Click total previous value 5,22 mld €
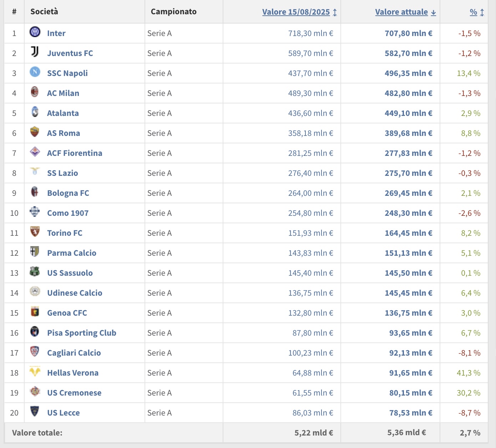This screenshot has width=496, height=448. (x=314, y=433)
